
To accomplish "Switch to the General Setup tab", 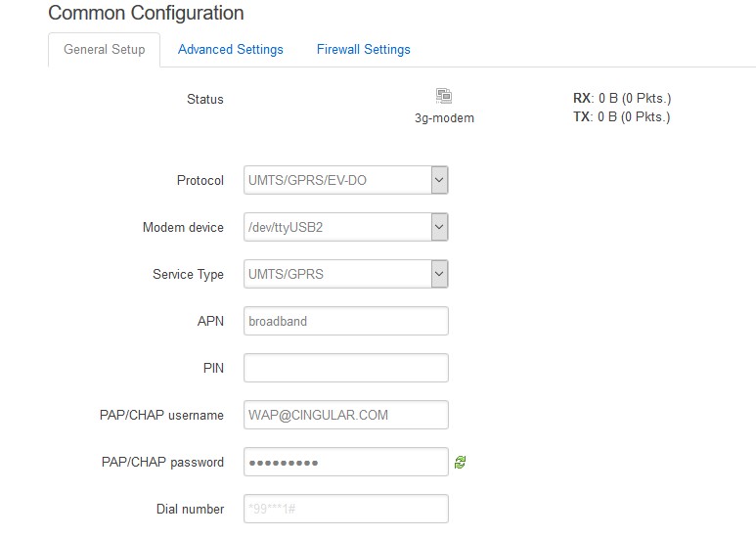I will coord(104,50).
